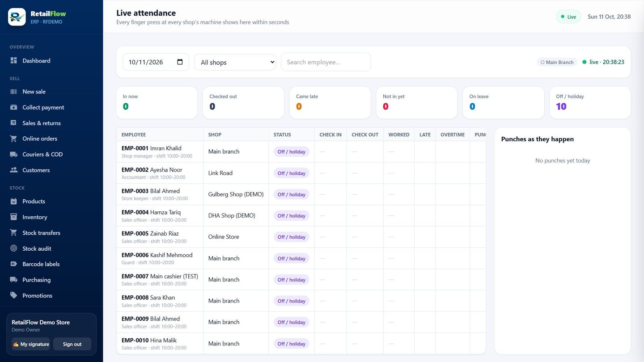
Task: Click the Promotions tag icon
Action: (14, 295)
